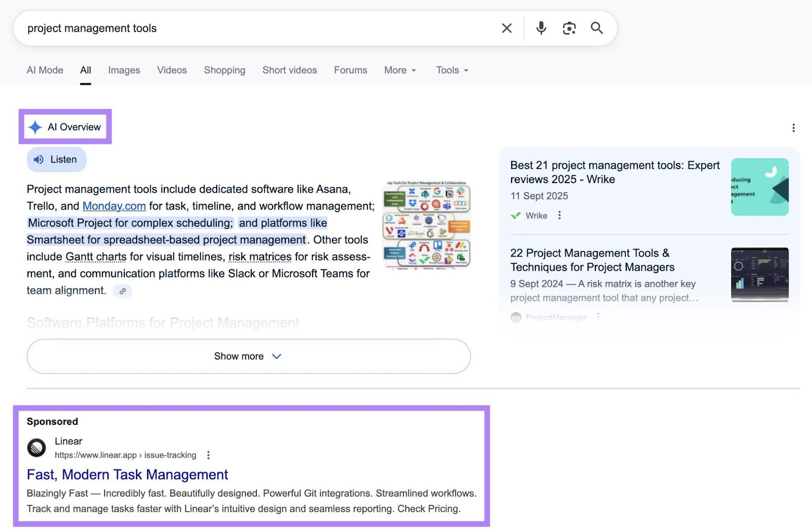Click the AI Overview sparkle icon
This screenshot has height=530, width=812.
pyautogui.click(x=35, y=127)
